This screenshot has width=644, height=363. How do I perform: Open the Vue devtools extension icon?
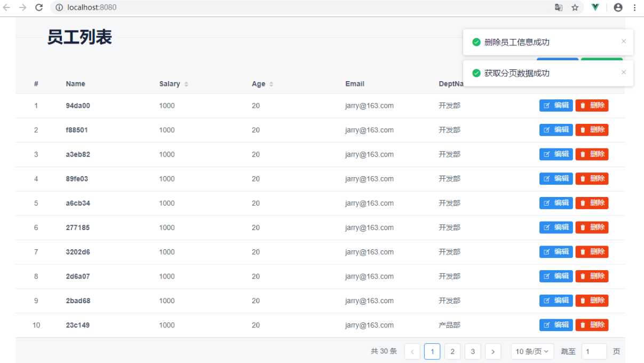tap(595, 7)
